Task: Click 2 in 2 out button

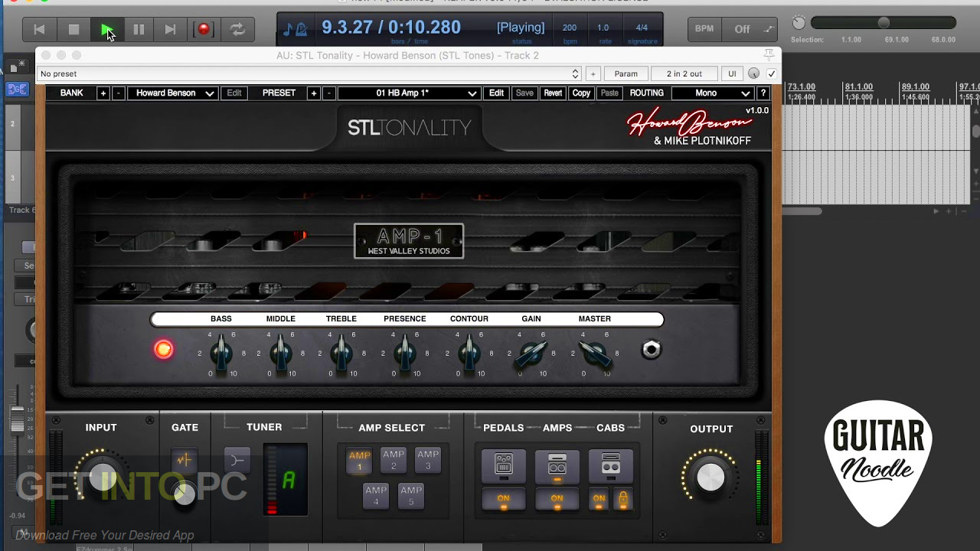Action: pyautogui.click(x=684, y=73)
